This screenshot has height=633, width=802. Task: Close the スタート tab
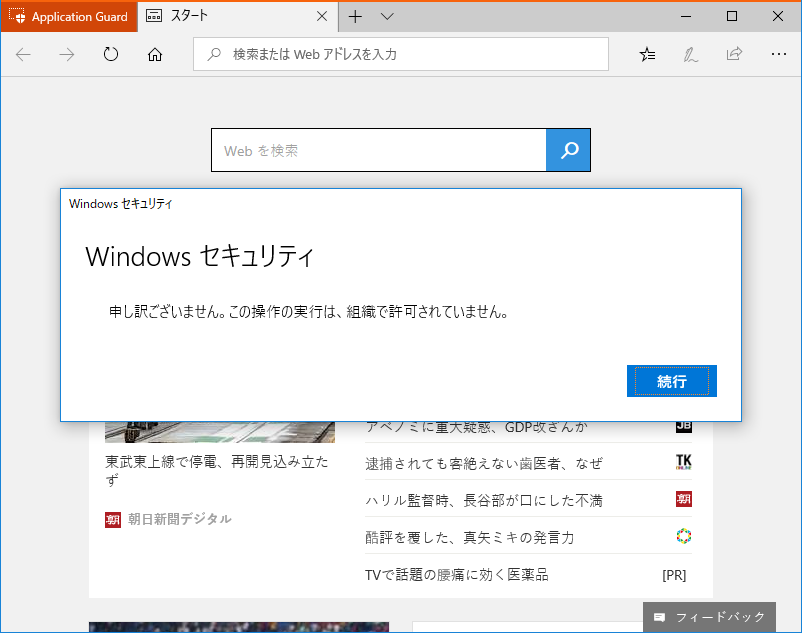322,16
